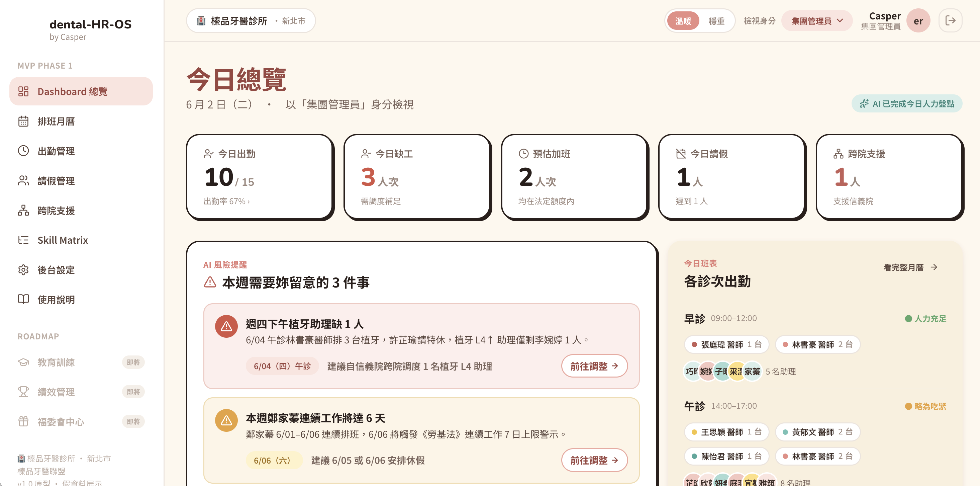980x486 pixels.
Task: Open 看完整月曆 link
Action: pos(910,267)
